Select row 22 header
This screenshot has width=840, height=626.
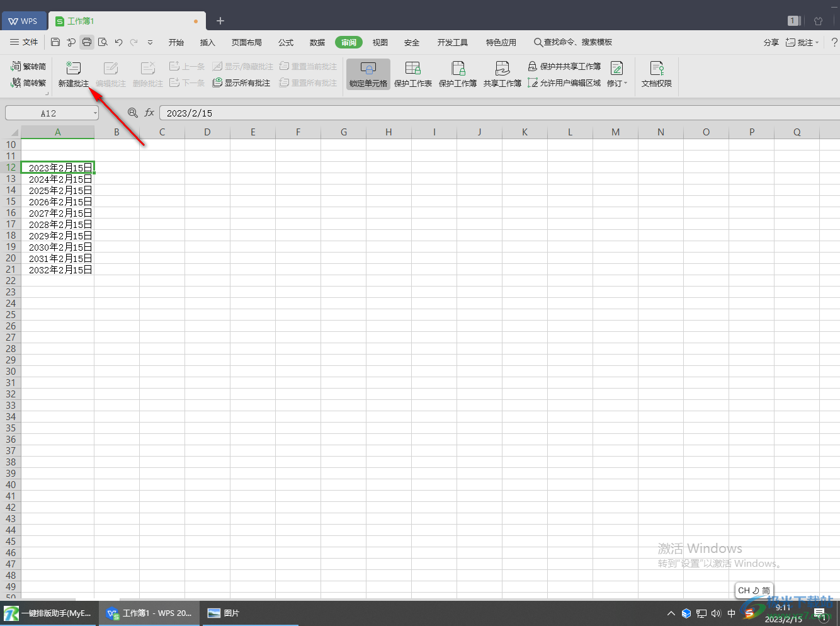coord(11,281)
